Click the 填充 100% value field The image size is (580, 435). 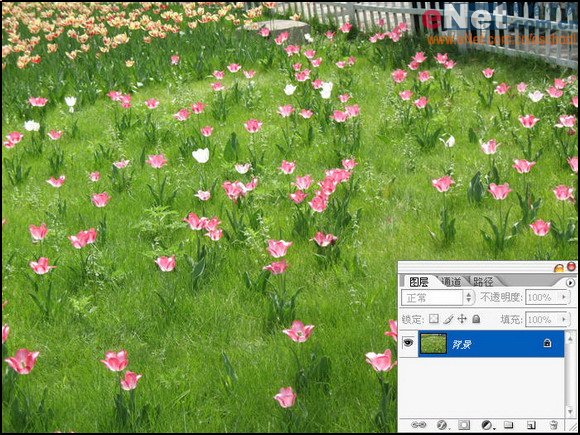[x=542, y=319]
